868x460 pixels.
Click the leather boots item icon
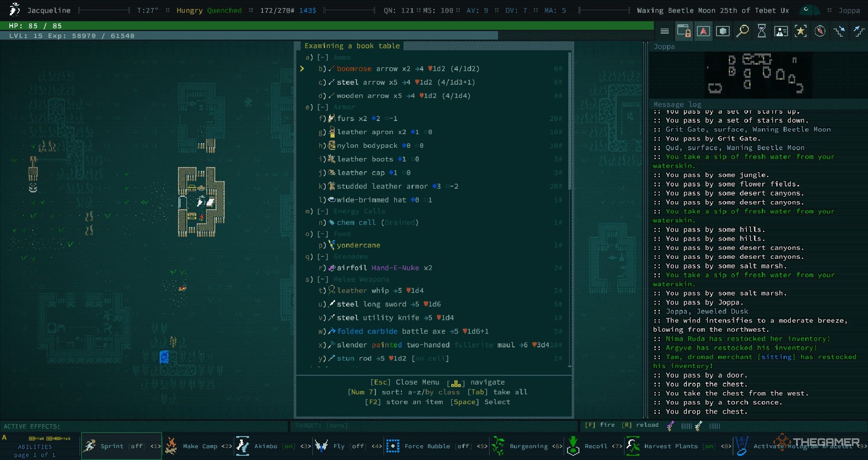(332, 159)
